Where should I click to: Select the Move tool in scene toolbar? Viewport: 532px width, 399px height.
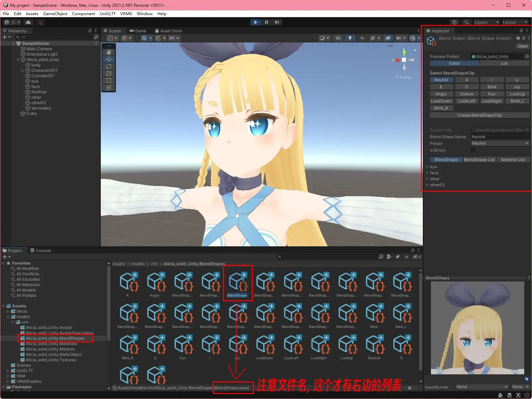click(x=109, y=59)
